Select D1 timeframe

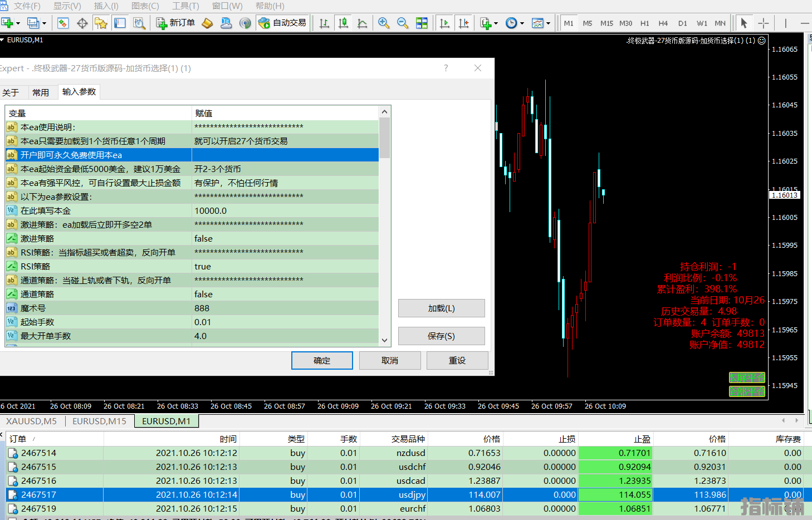click(x=683, y=23)
